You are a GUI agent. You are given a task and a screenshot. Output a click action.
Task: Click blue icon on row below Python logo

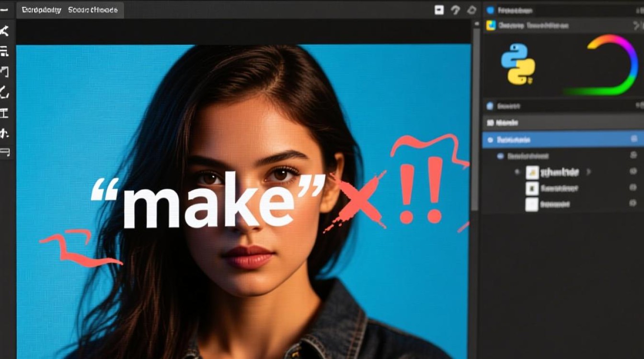point(490,106)
